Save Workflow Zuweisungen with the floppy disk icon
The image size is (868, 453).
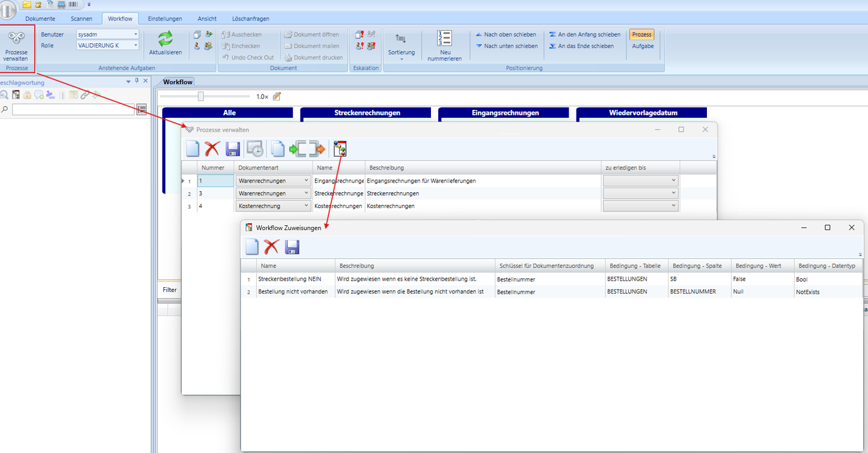point(292,247)
